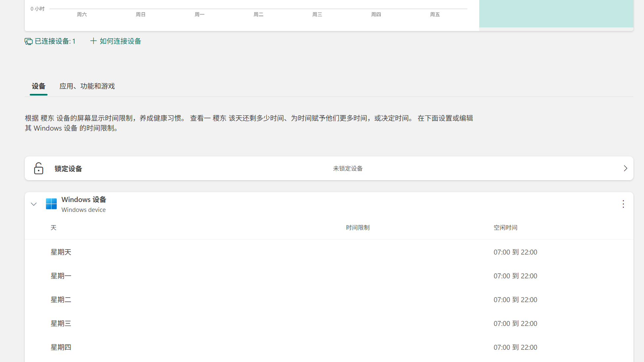This screenshot has width=644, height=362.
Task: Click the 周日 chart axis label
Action: tap(141, 14)
